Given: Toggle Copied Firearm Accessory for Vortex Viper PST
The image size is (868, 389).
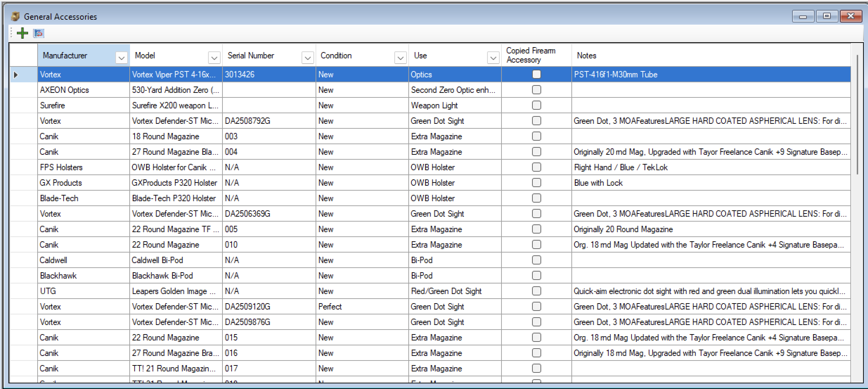Looking at the screenshot, I should click(x=537, y=74).
